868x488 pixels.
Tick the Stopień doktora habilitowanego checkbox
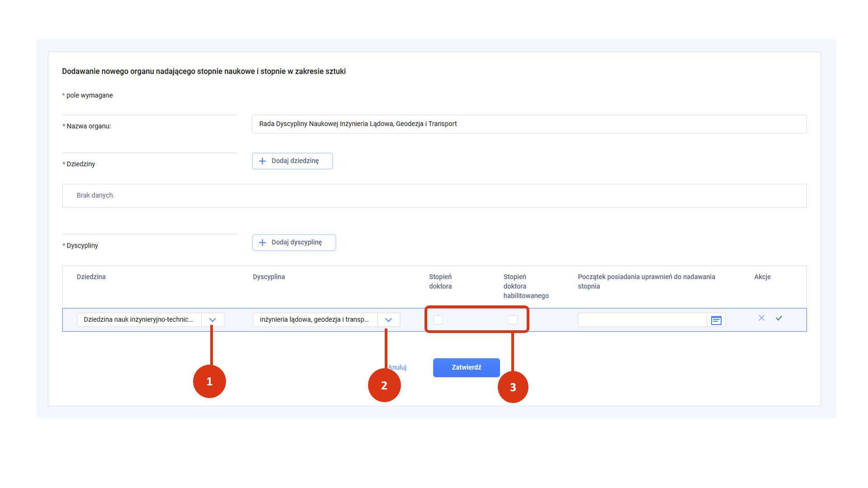coord(513,320)
